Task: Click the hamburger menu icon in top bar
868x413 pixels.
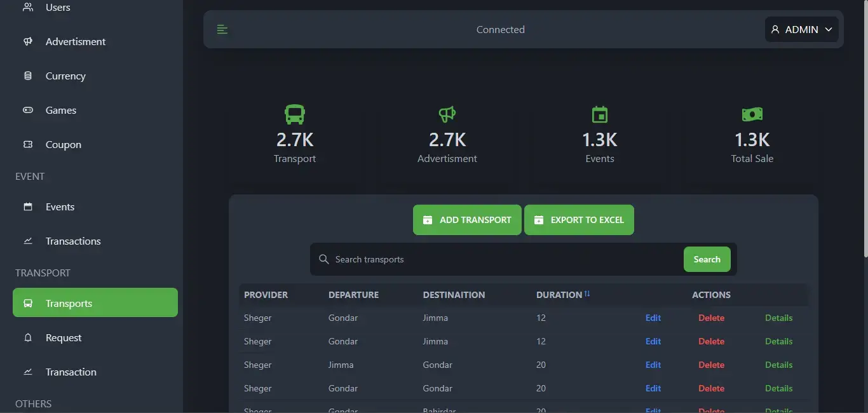Action: [222, 29]
